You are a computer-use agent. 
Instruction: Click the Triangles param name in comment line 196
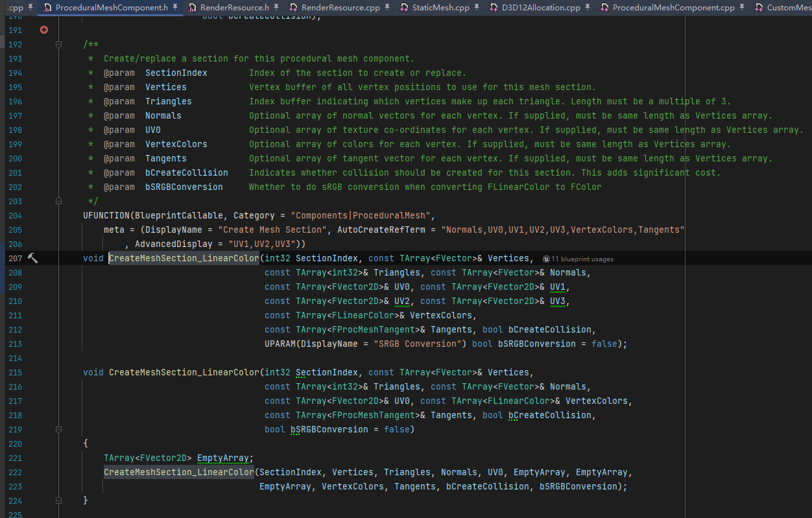pyautogui.click(x=169, y=101)
